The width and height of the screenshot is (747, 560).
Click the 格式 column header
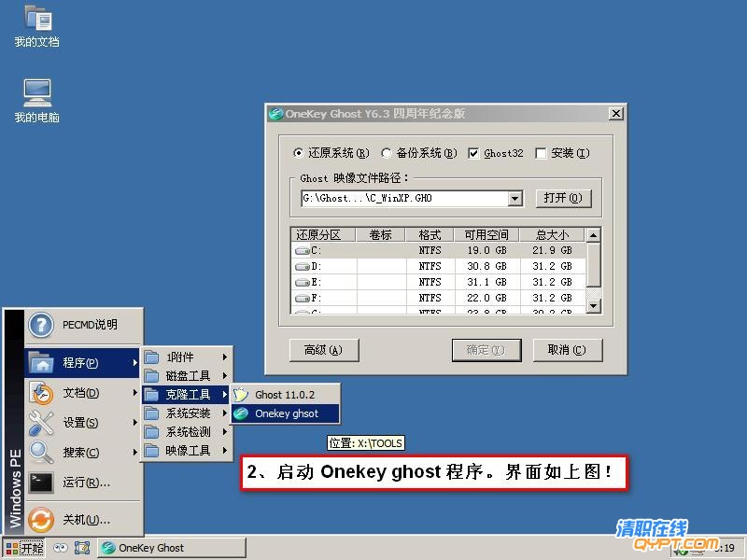[x=430, y=235]
